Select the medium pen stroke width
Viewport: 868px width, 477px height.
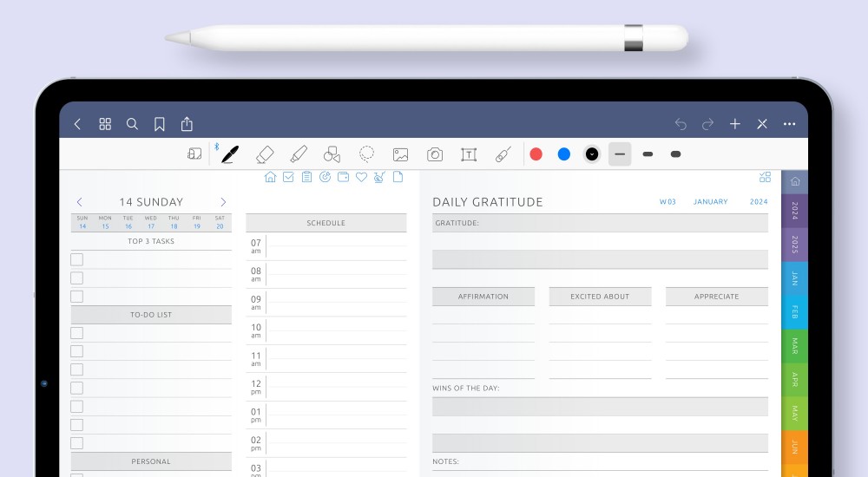(648, 154)
